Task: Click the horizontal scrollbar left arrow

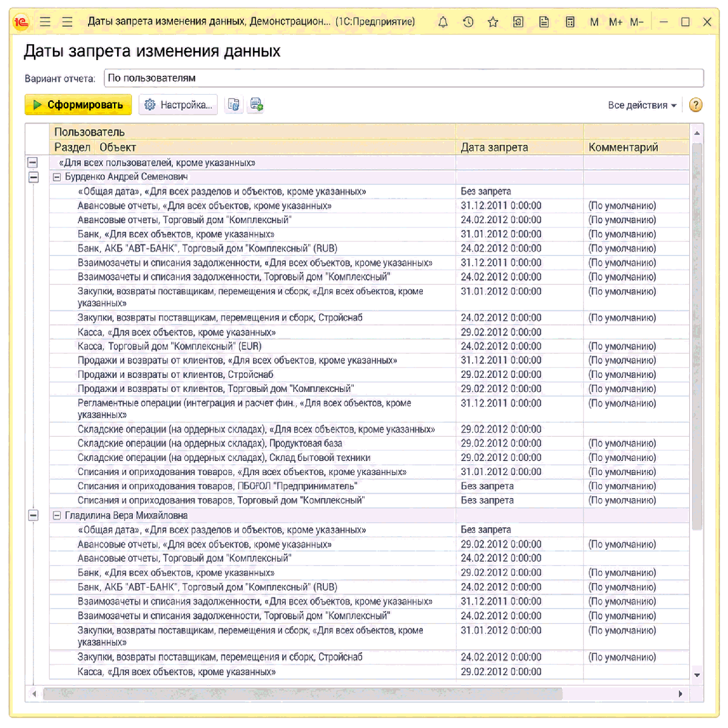Action: 34,693
